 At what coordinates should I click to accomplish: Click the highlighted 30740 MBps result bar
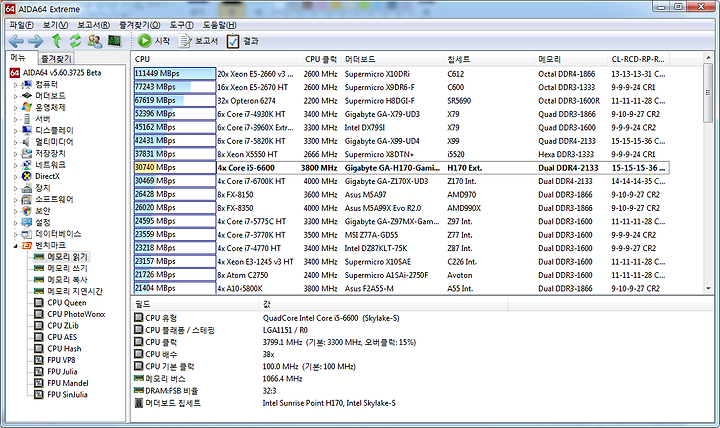[174, 168]
